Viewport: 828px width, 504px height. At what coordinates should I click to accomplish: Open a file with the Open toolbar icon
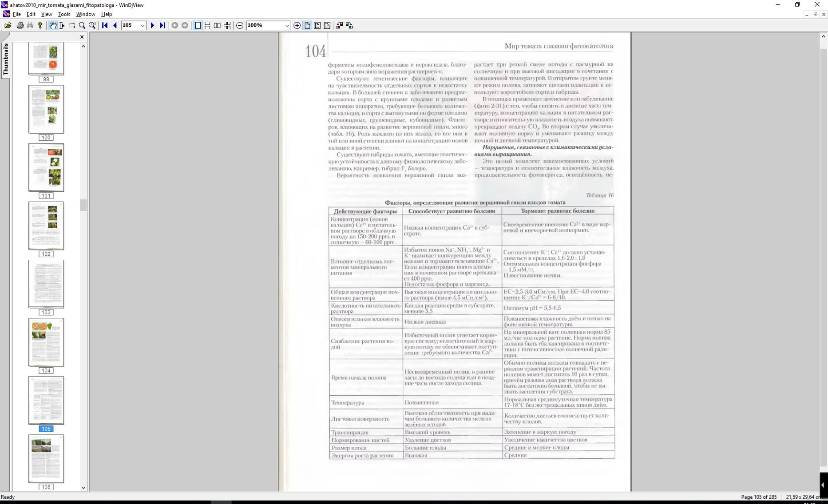(x=8, y=25)
